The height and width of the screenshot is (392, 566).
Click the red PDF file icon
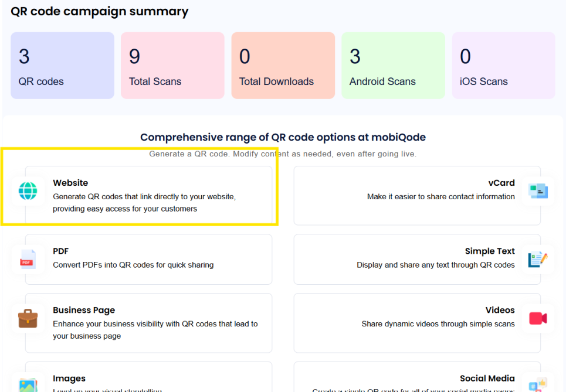click(x=28, y=259)
